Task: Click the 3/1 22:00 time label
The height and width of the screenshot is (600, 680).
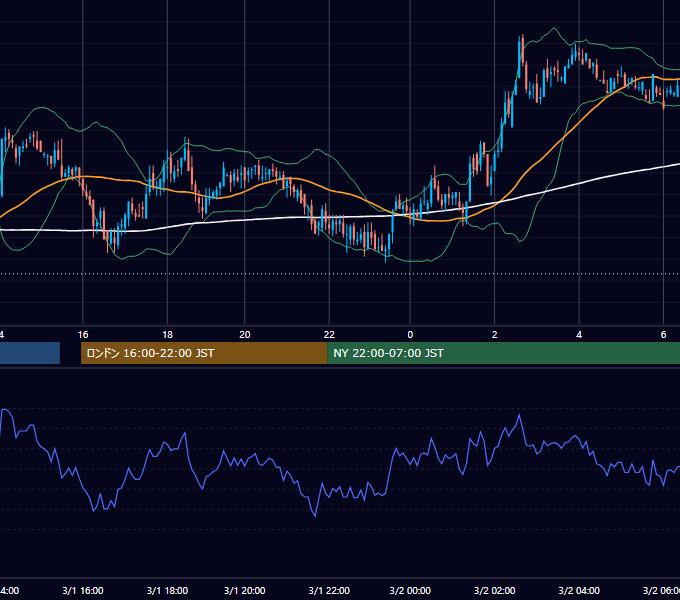Action: point(329,590)
